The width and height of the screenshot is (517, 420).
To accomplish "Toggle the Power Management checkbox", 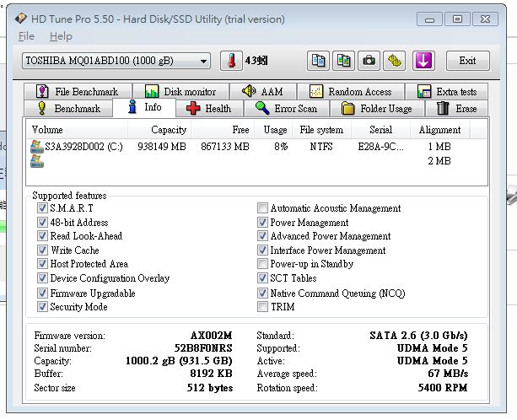I will [x=262, y=222].
